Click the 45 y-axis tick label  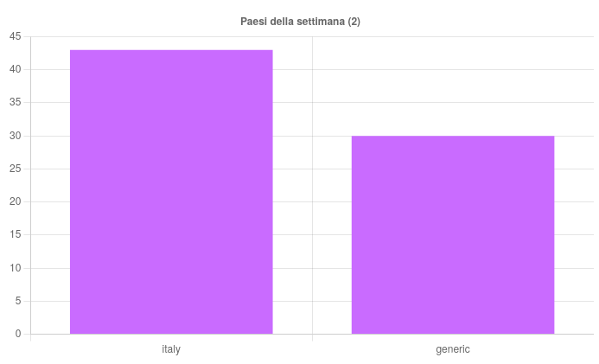[x=16, y=36]
